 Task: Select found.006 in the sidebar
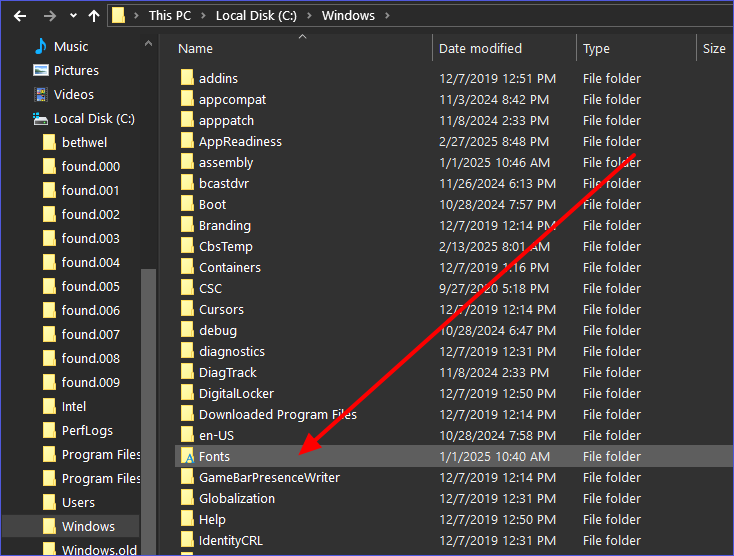point(91,311)
